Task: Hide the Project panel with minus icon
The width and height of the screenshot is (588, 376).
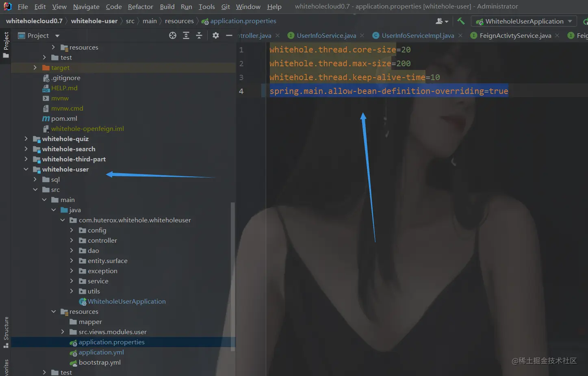Action: click(x=229, y=35)
